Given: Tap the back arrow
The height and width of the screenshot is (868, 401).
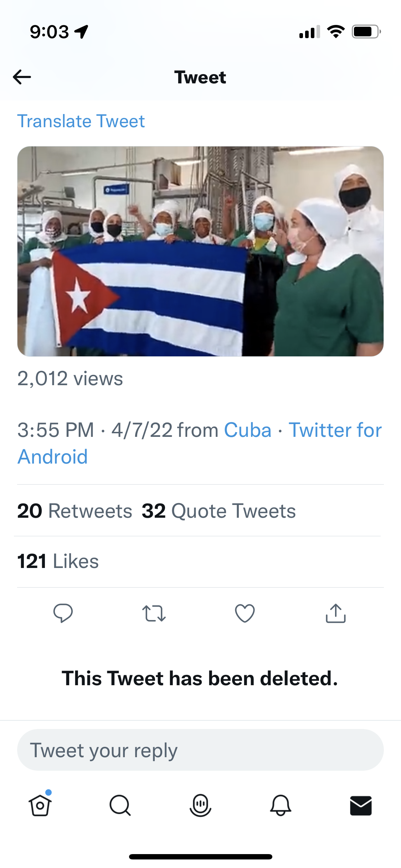Looking at the screenshot, I should click(x=22, y=77).
